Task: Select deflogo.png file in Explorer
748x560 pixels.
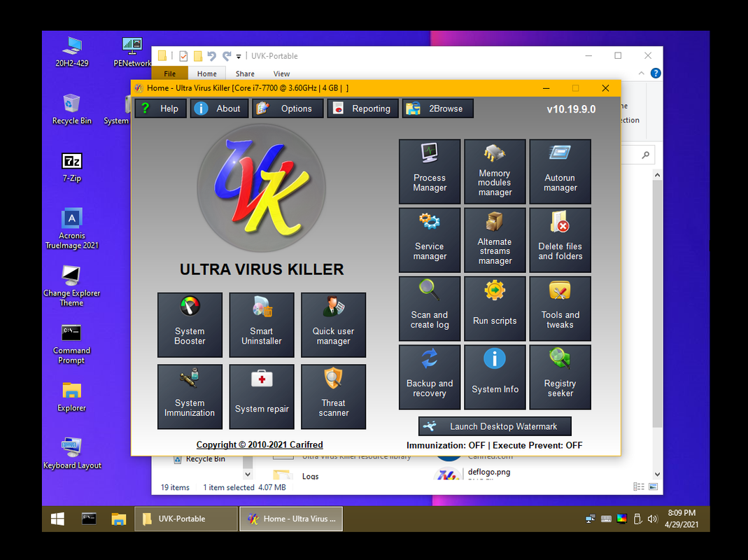Action: tap(489, 472)
